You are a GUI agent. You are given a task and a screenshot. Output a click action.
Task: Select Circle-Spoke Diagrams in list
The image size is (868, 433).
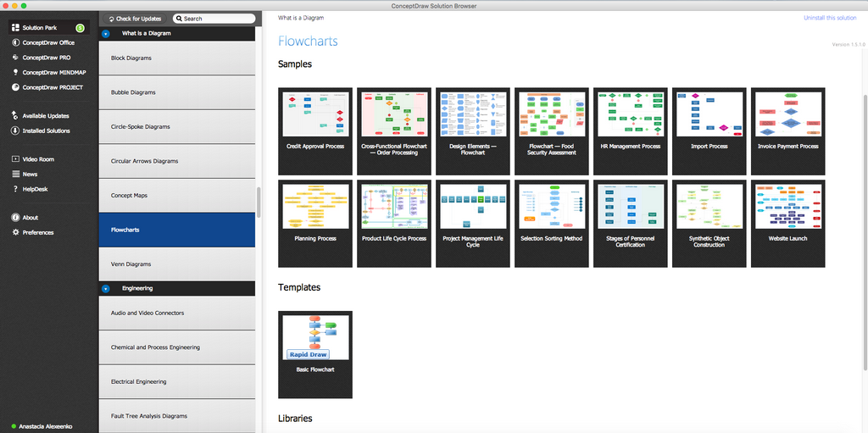(x=177, y=127)
